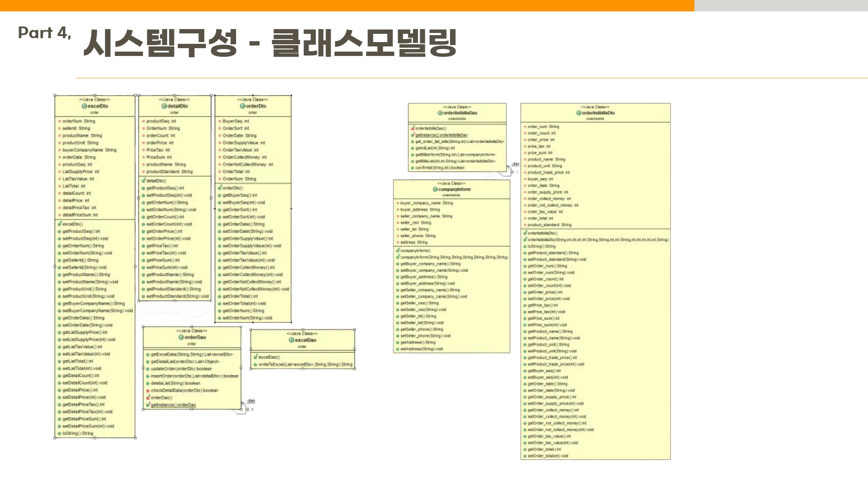Click the getInstance method in orderlistbillsDao
868x488 pixels.
(x=441, y=135)
